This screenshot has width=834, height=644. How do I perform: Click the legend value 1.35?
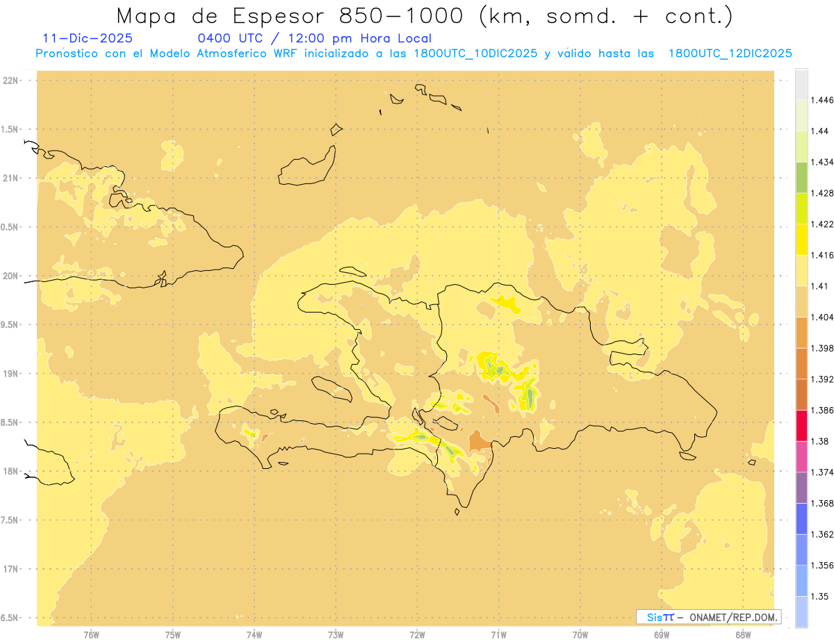(x=820, y=596)
